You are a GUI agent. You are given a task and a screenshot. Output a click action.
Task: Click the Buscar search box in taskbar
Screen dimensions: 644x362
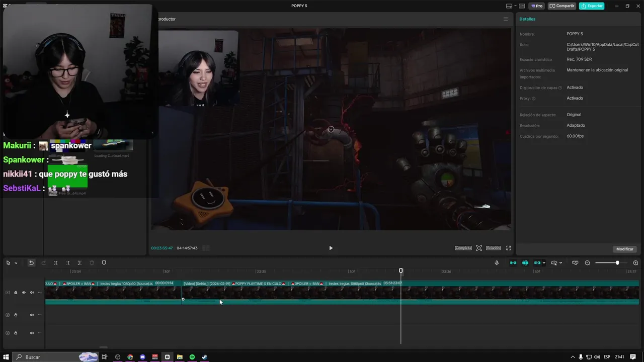[54, 357]
